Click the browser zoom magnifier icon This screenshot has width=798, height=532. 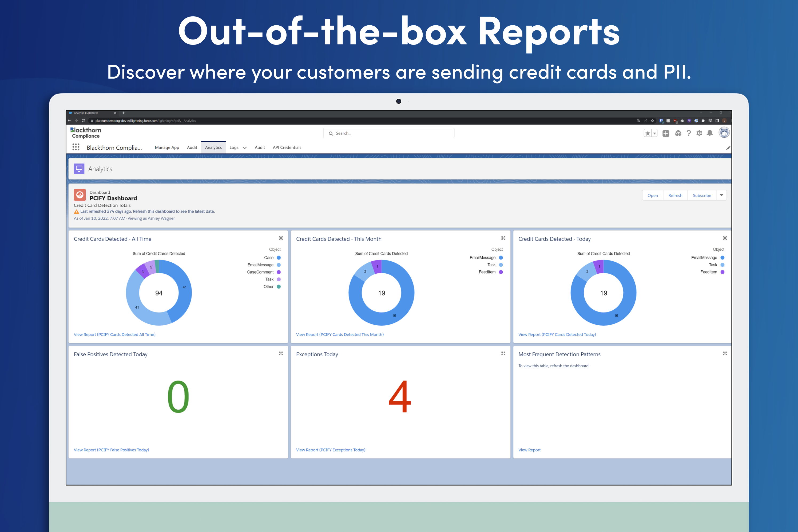coord(638,121)
